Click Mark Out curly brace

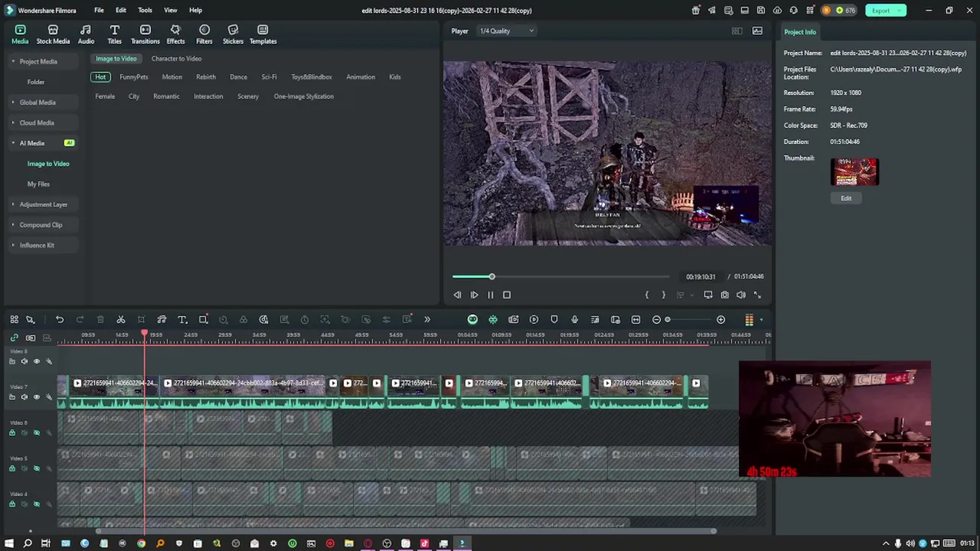[663, 295]
